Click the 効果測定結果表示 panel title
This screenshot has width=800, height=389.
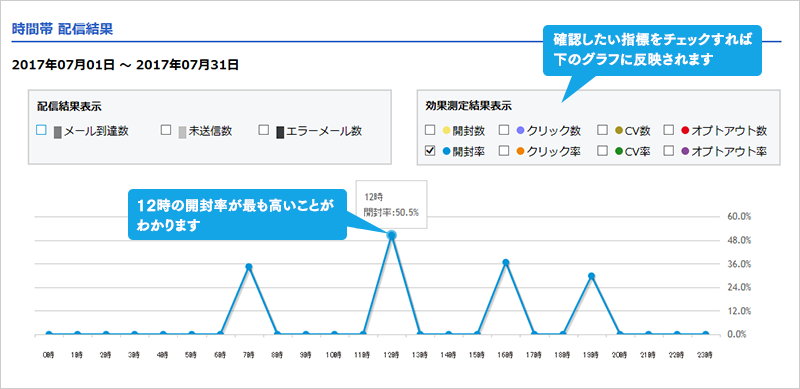[x=468, y=106]
